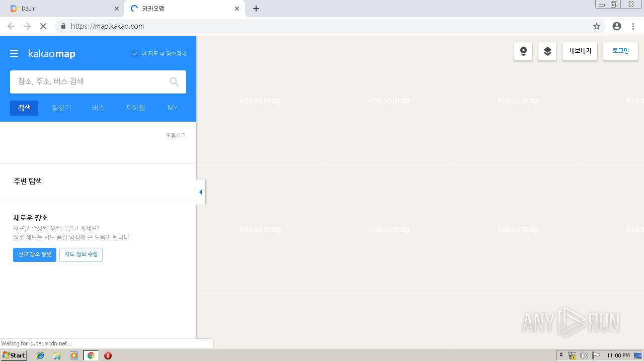Click the taskbar clock 11:00 PM

618,355
